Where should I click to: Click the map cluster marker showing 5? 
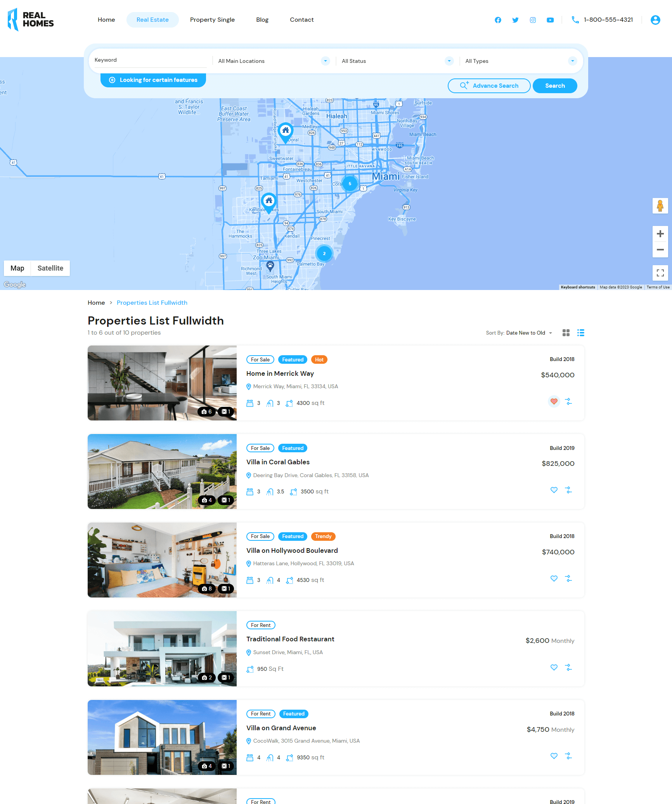click(x=350, y=184)
